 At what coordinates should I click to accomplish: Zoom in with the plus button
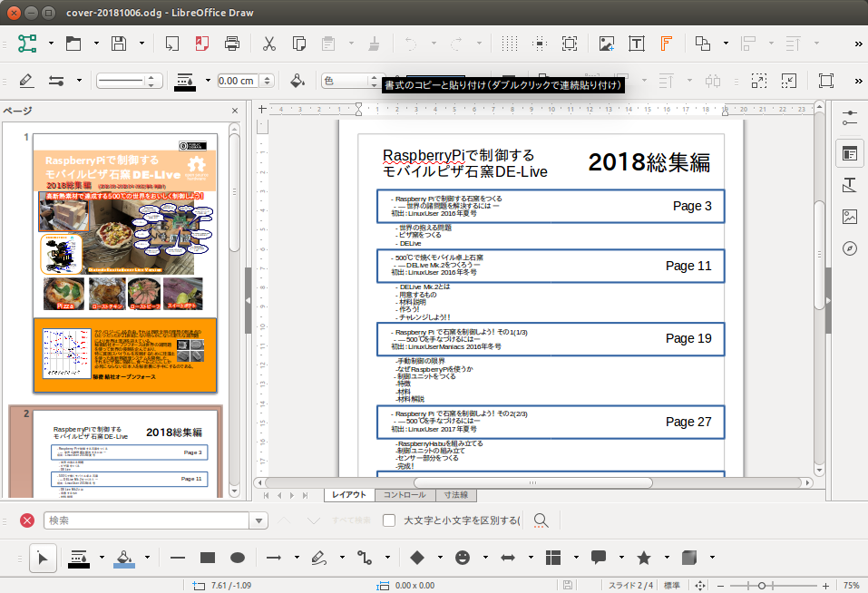tap(825, 586)
